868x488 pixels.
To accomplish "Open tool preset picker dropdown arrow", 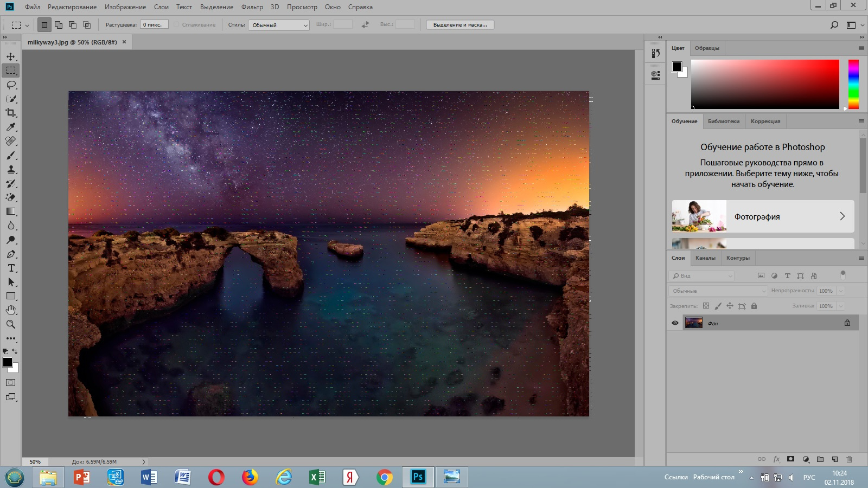I will (x=27, y=25).
